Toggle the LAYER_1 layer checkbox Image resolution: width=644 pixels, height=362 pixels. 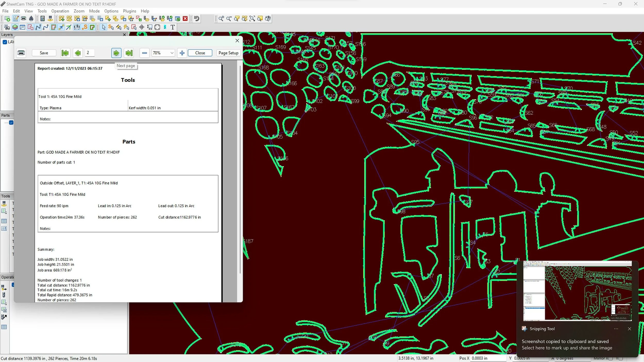point(5,42)
